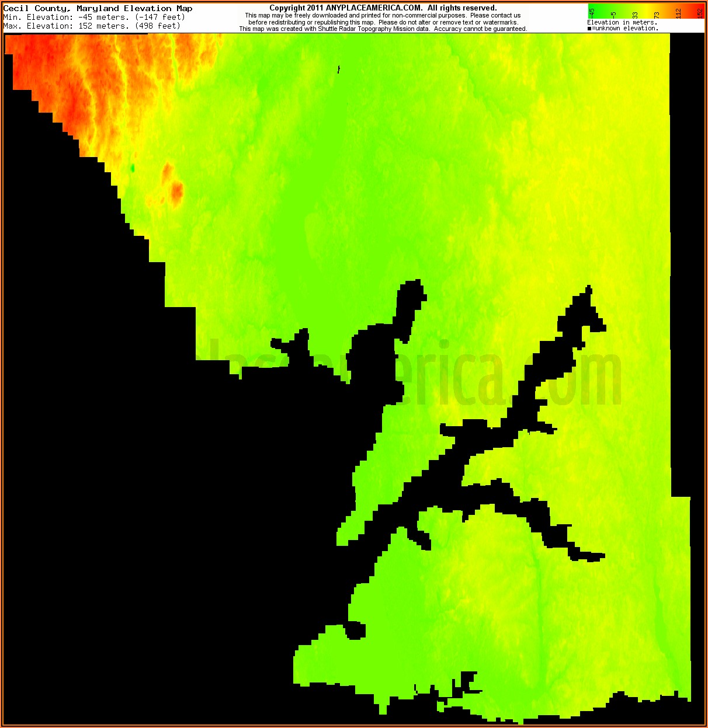This screenshot has width=708, height=728.
Task: Click the 'Min. Elevation: -45 meters' text
Action: coord(93,17)
